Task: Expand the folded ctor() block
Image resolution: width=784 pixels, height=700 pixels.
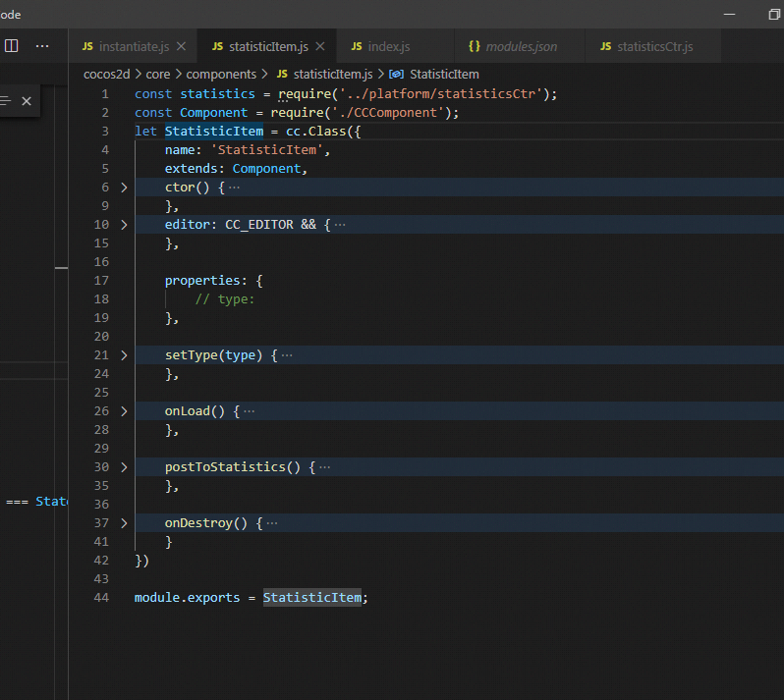Action: pyautogui.click(x=124, y=188)
